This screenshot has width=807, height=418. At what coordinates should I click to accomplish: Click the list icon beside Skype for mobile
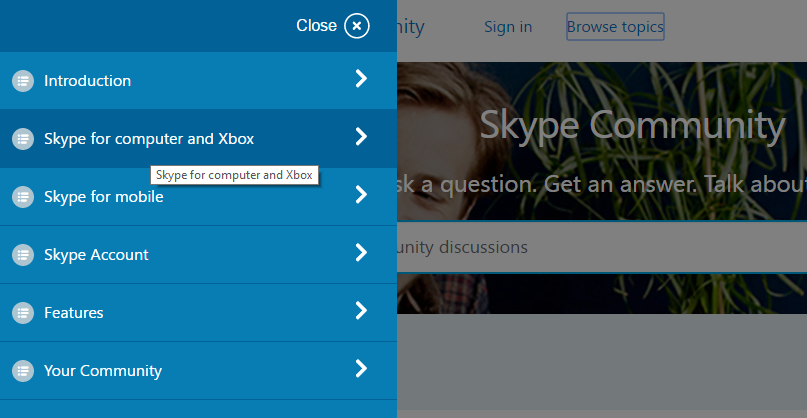23,197
